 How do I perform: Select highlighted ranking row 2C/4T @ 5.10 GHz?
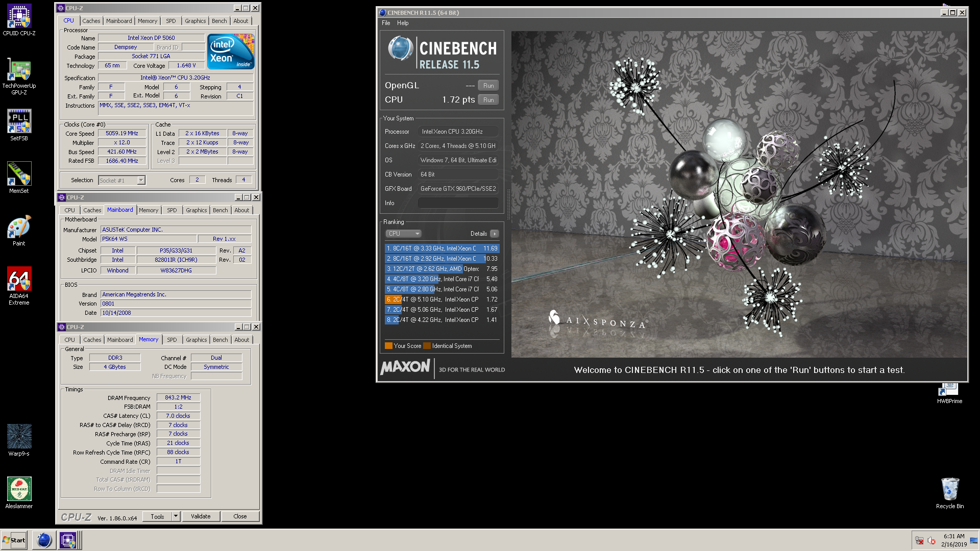coord(442,299)
